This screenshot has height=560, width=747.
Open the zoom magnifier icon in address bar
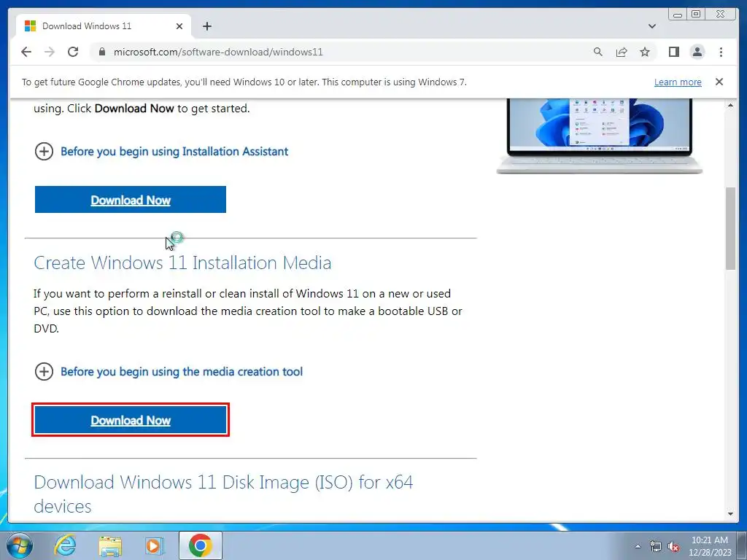click(598, 52)
